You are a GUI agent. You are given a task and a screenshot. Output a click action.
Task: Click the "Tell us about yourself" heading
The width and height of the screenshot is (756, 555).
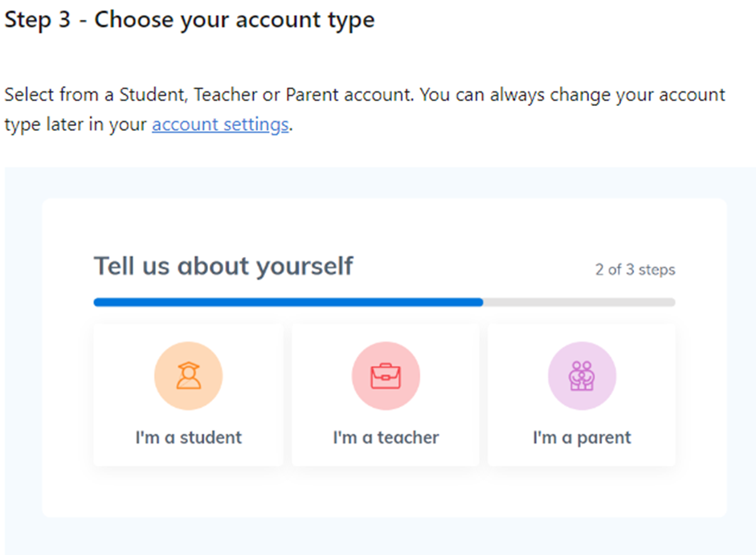[223, 266]
